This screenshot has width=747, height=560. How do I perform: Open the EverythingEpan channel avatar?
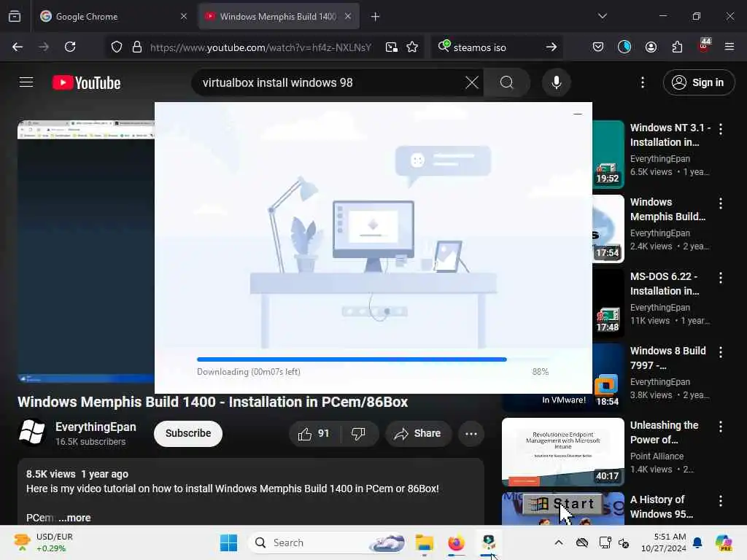point(31,433)
